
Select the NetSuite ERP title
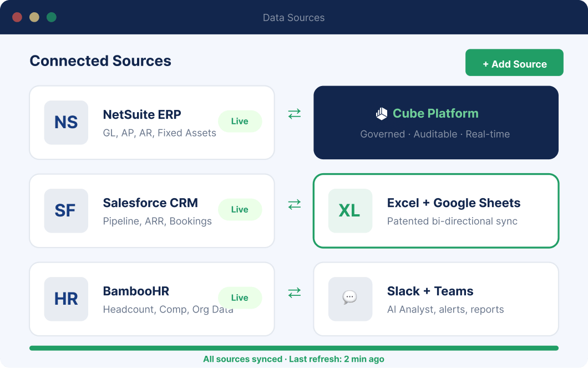click(142, 114)
